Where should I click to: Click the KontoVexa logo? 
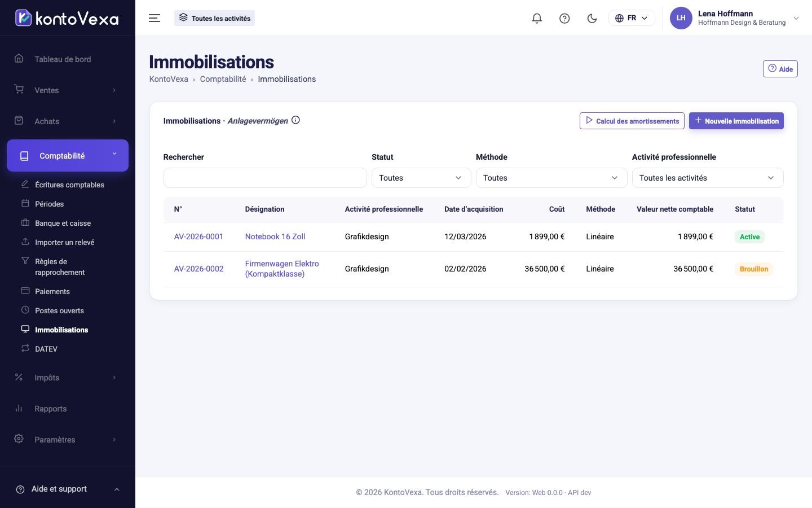click(x=67, y=18)
